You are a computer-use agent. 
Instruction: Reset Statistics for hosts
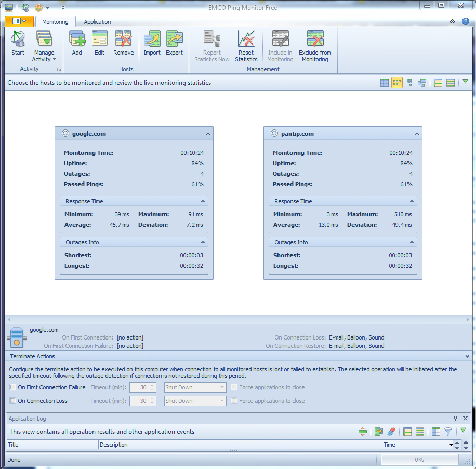246,46
